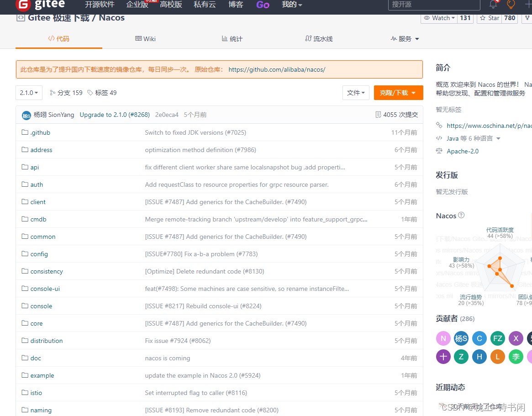Open the 780 stargazers count
This screenshot has height=416, width=532.
coord(510,18)
